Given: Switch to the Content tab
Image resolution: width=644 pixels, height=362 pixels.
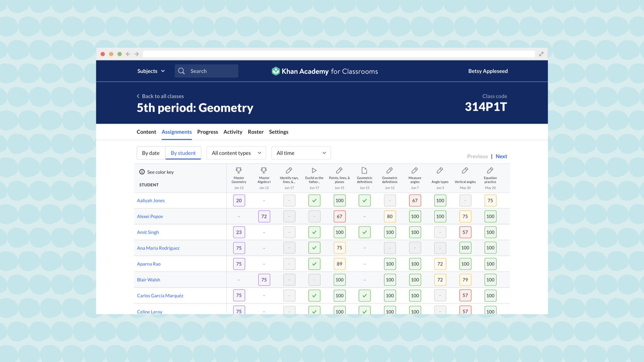Looking at the screenshot, I should point(146,132).
